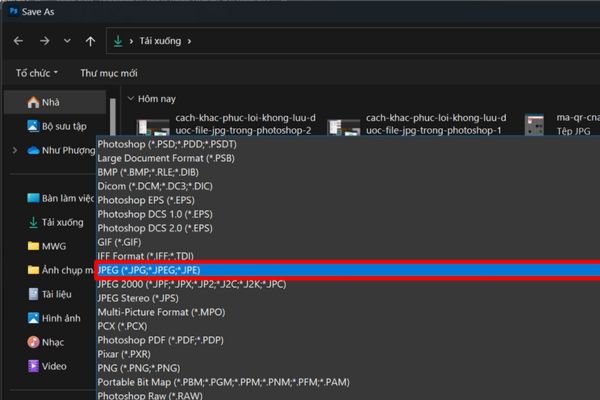Screen dimensions: 600x400
Task: Click the Nhà home icon
Action: click(33, 102)
